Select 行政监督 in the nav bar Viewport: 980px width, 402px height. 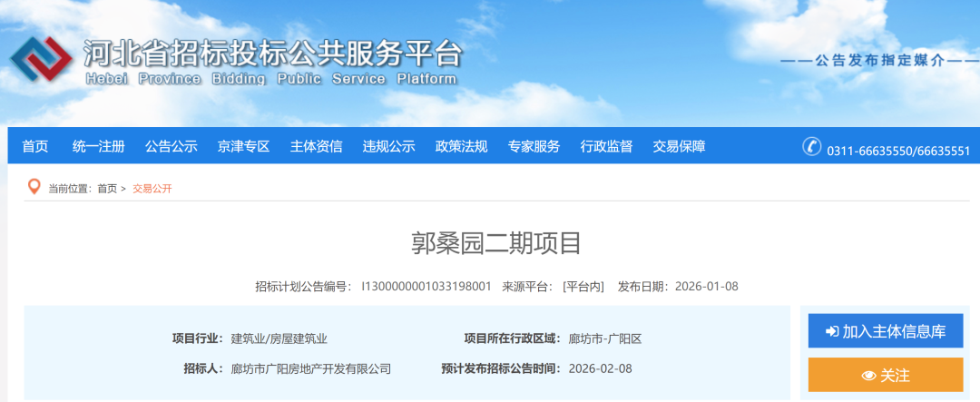pyautogui.click(x=607, y=146)
